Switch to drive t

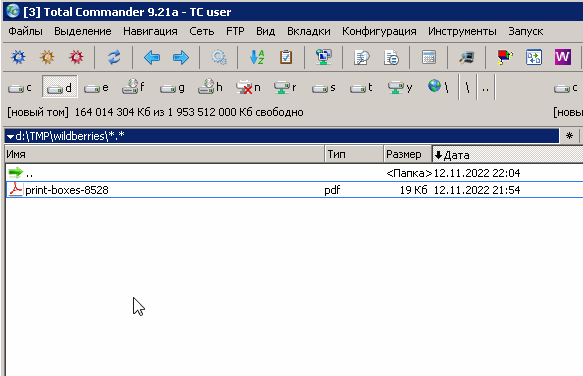[361, 88]
